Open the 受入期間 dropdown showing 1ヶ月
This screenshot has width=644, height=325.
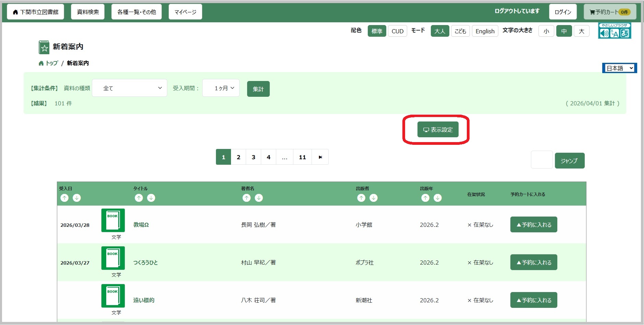click(221, 88)
